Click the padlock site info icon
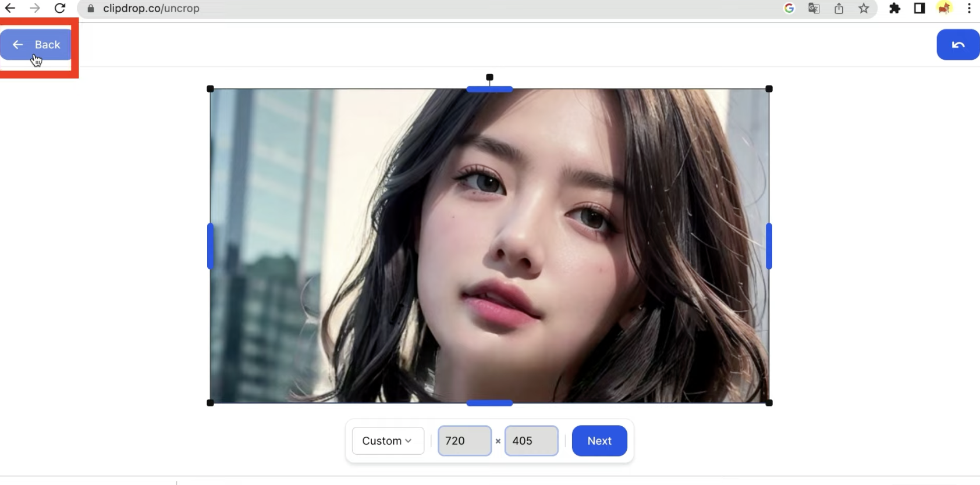 91,8
